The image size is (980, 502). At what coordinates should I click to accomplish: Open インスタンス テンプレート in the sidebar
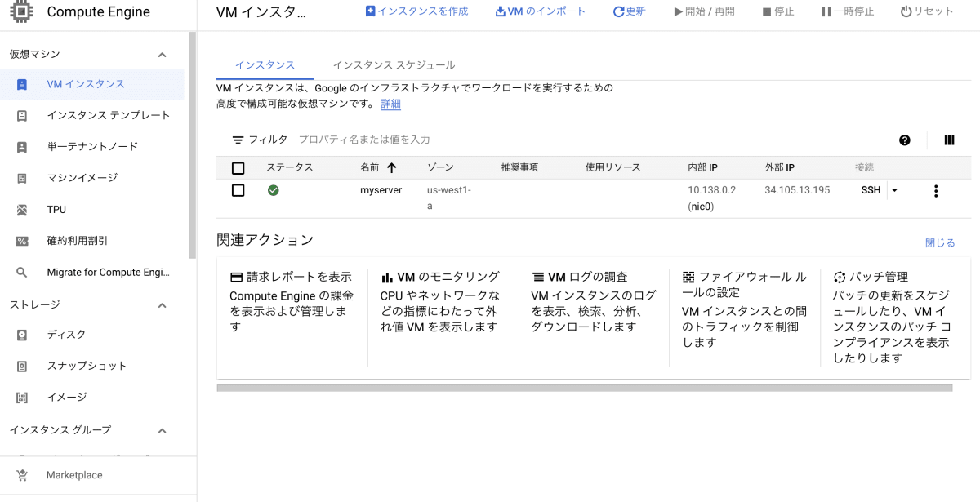(109, 115)
